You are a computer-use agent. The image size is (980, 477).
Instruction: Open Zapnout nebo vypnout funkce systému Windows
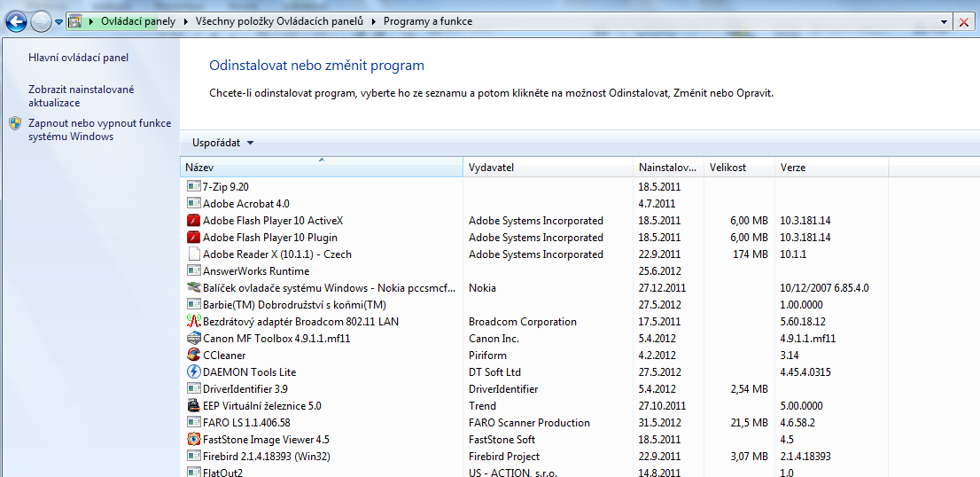click(x=99, y=130)
